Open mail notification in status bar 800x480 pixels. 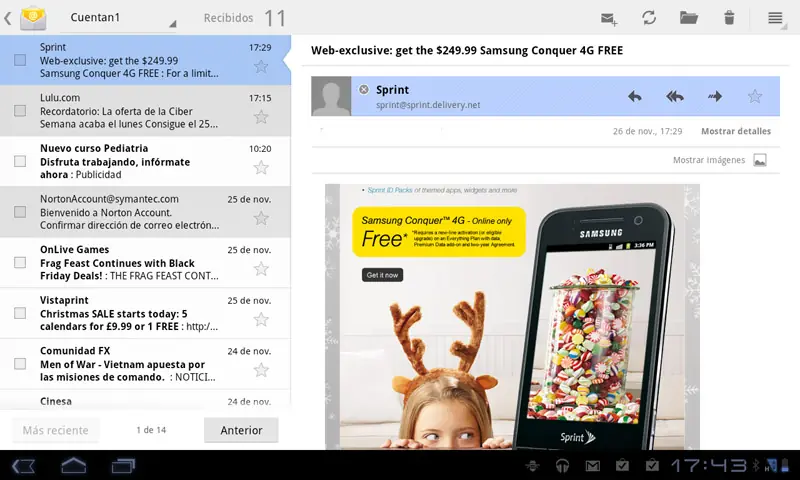point(592,465)
